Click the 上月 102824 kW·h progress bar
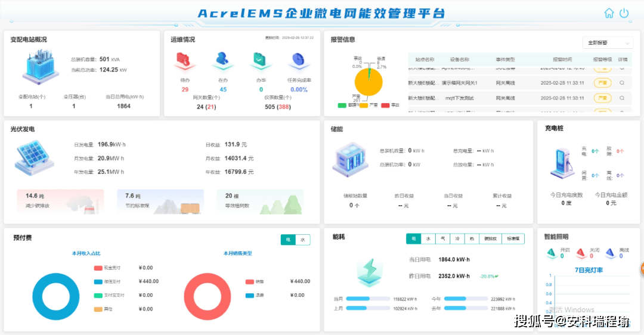 point(367,308)
